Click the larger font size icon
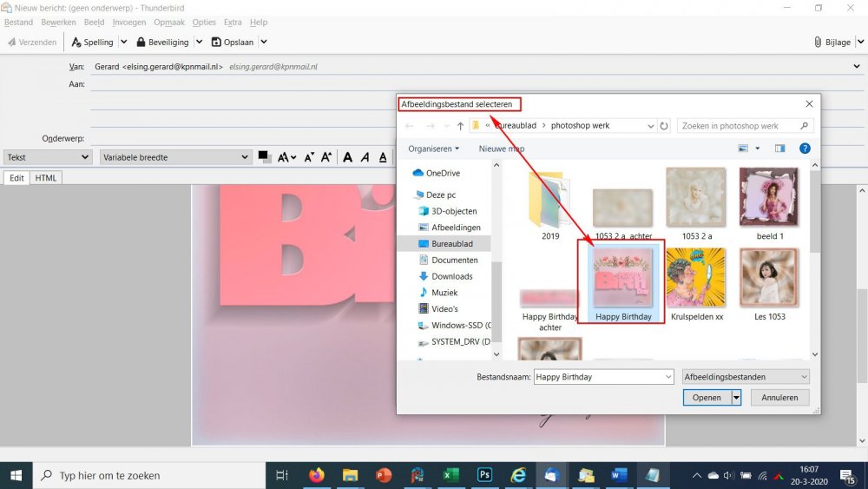Viewport: 868px width, 489px height. pyautogui.click(x=326, y=157)
